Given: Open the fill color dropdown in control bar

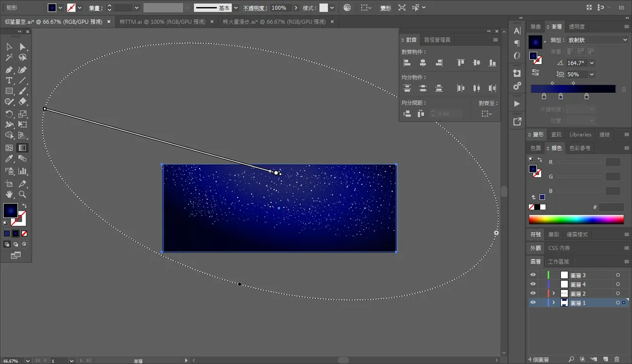Looking at the screenshot, I should click(60, 8).
